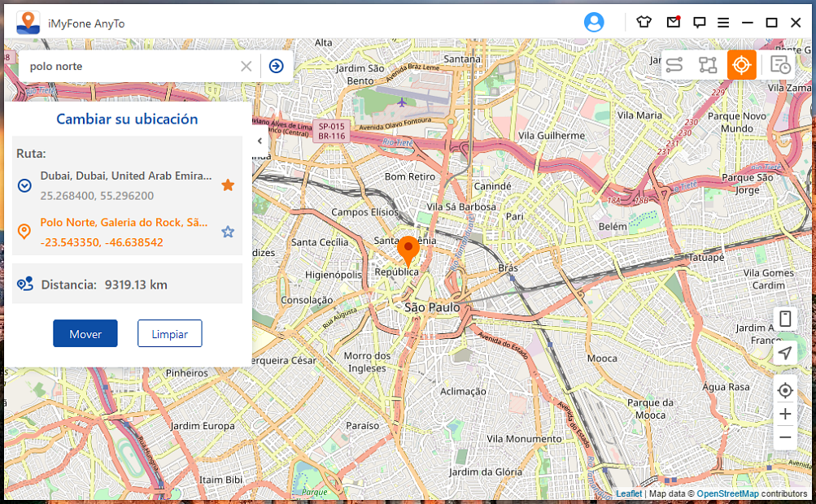
Task: Click the Cambiar su ubicación heading
Action: (x=127, y=119)
